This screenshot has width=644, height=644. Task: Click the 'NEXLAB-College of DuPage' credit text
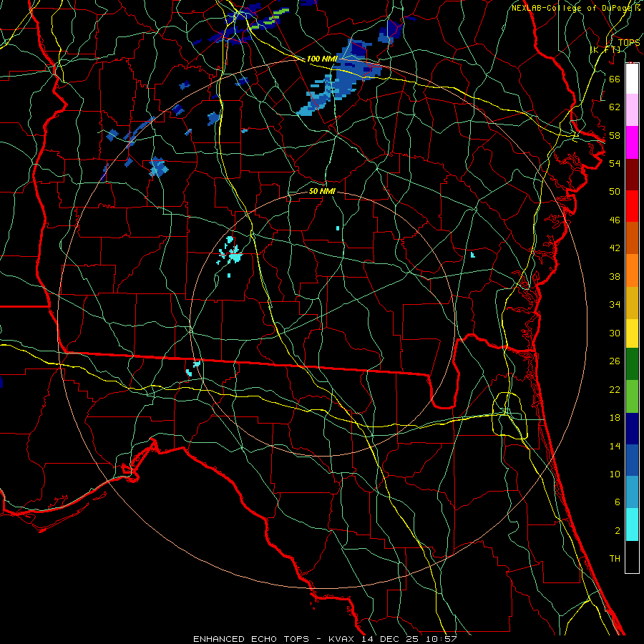(571, 8)
